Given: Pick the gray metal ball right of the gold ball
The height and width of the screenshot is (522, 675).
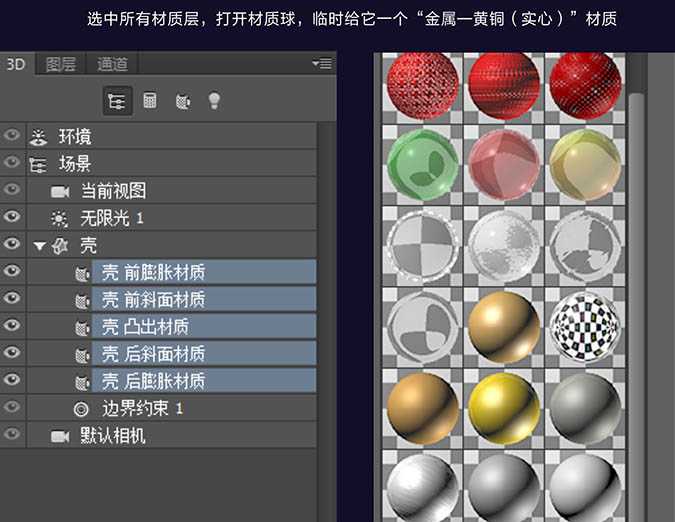Looking at the screenshot, I should (x=585, y=408).
